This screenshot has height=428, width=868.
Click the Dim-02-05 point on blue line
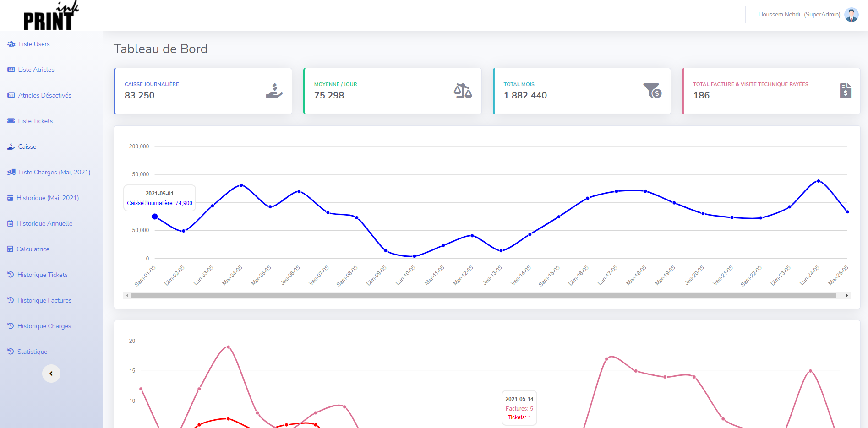pyautogui.click(x=184, y=231)
